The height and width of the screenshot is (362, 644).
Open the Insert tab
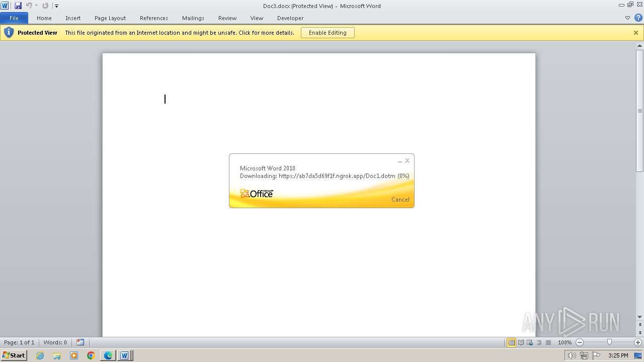click(x=73, y=18)
